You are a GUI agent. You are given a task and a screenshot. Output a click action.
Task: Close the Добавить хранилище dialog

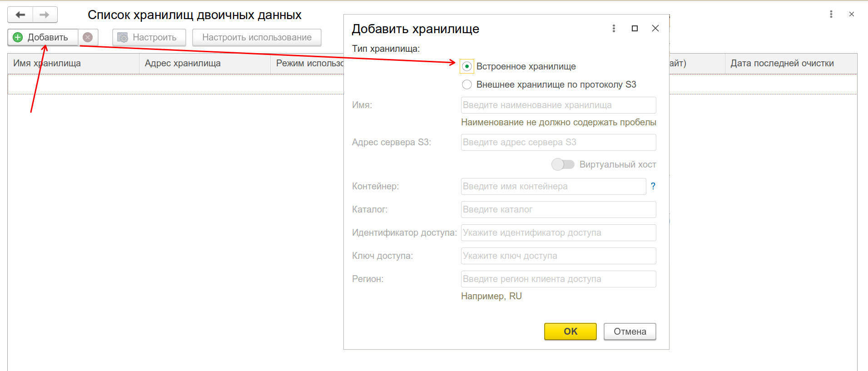click(x=655, y=29)
